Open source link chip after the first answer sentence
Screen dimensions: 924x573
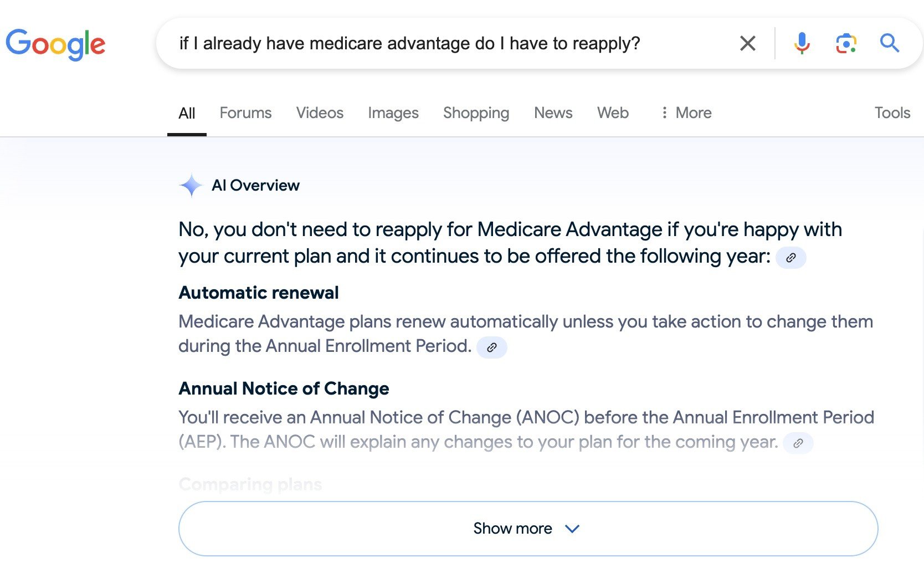(791, 258)
